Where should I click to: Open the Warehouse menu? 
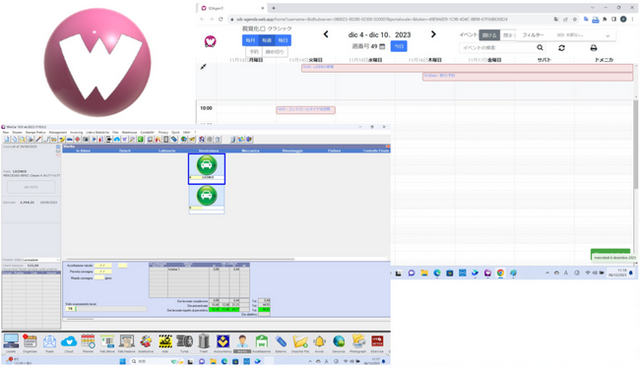point(129,133)
